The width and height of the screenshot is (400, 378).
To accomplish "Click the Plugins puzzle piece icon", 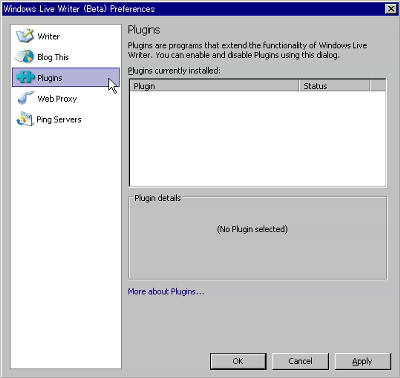I will point(25,77).
